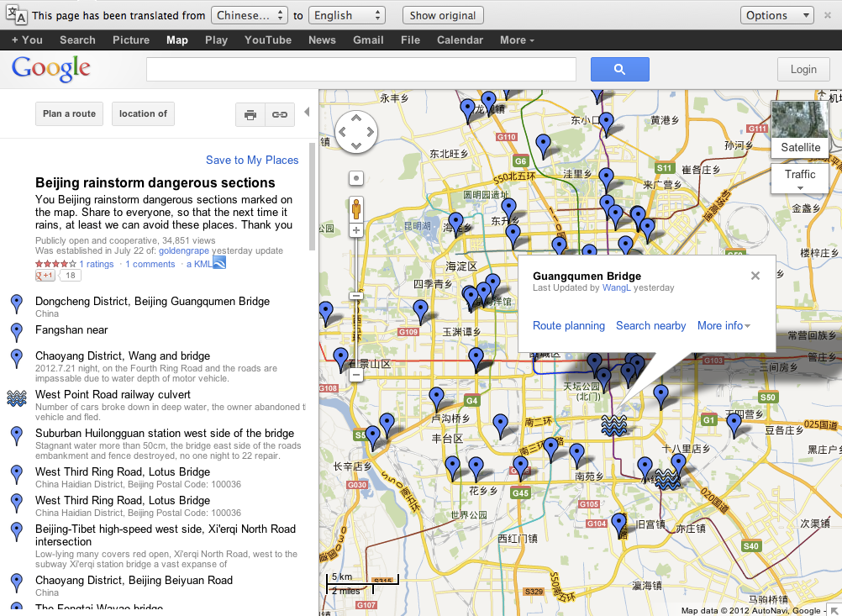Click the print icon button

[250, 114]
